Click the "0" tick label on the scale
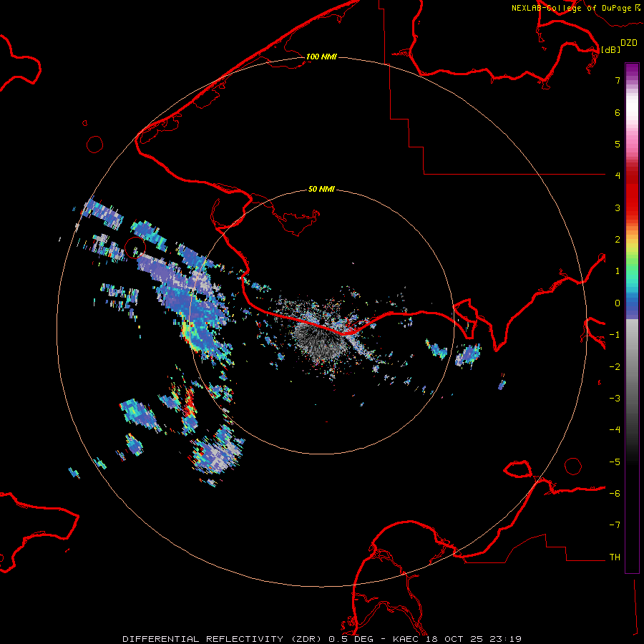The image size is (644, 644). (618, 303)
